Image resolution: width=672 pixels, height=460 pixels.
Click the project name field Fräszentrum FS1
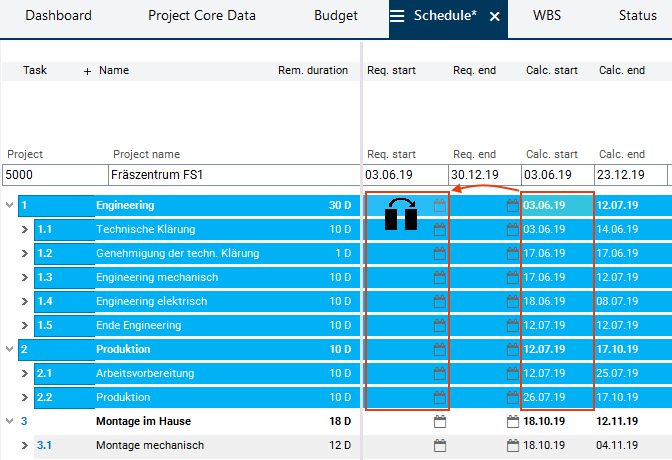point(233,175)
